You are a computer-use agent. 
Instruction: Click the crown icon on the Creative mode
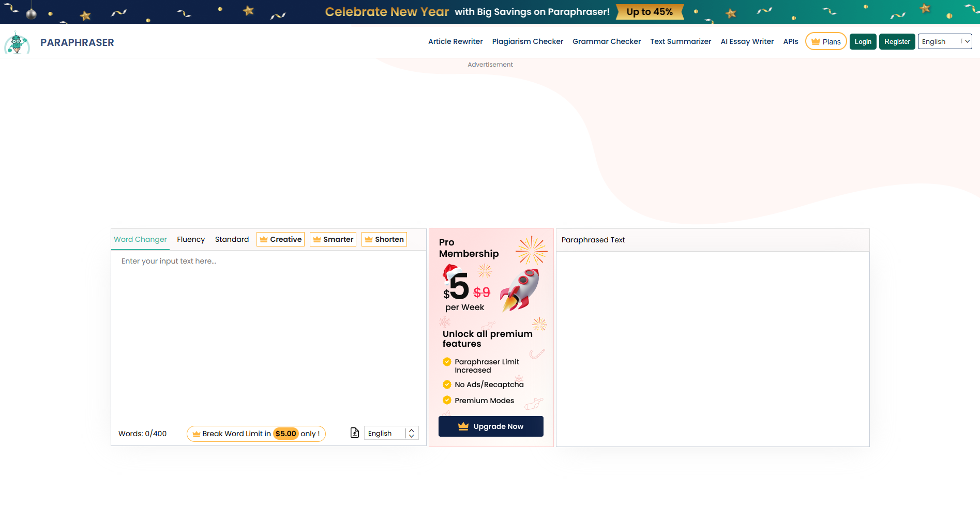[x=264, y=239]
